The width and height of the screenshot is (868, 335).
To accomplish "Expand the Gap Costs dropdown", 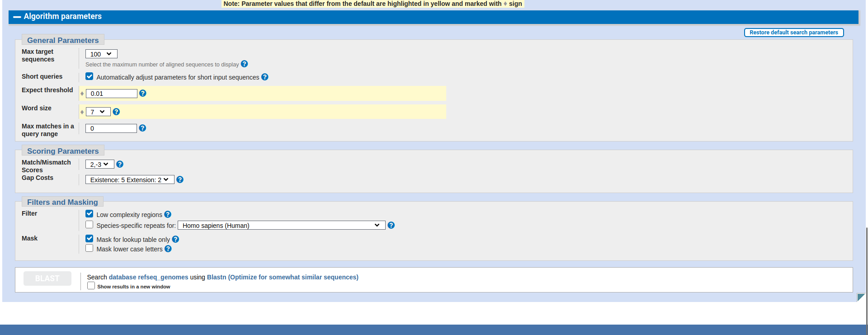I will click(x=130, y=180).
